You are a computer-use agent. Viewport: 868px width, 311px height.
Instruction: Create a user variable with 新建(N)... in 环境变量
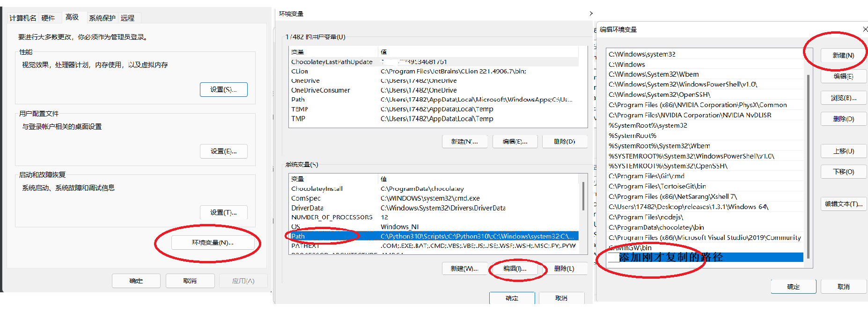pyautogui.click(x=465, y=141)
